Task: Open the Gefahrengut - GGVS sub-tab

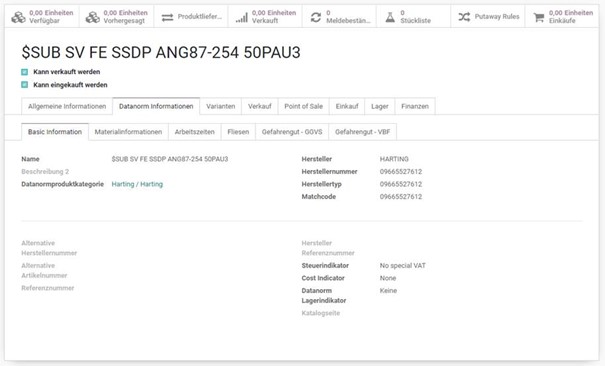Action: coord(292,132)
